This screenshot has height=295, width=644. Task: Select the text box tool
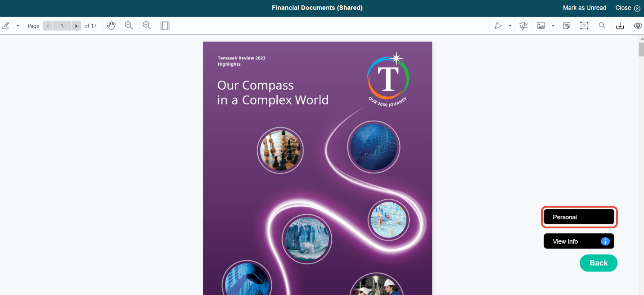[584, 26]
